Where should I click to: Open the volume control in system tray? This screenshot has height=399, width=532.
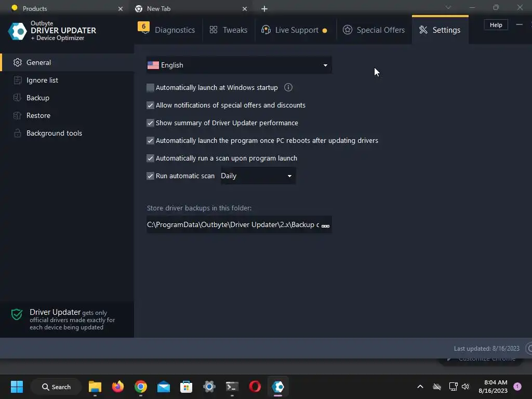coord(465,387)
